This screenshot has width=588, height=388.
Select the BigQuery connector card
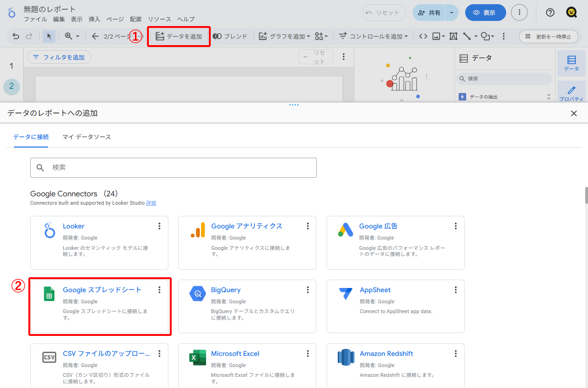(247, 306)
